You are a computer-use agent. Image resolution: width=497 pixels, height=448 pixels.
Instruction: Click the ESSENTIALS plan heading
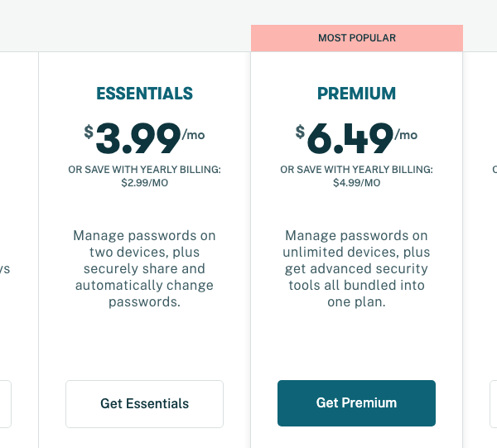pos(144,94)
